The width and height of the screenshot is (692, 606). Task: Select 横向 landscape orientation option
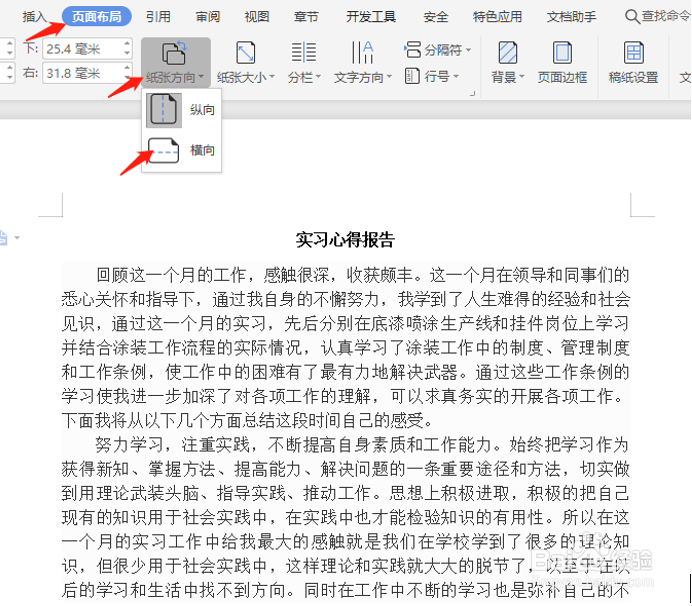[x=181, y=150]
